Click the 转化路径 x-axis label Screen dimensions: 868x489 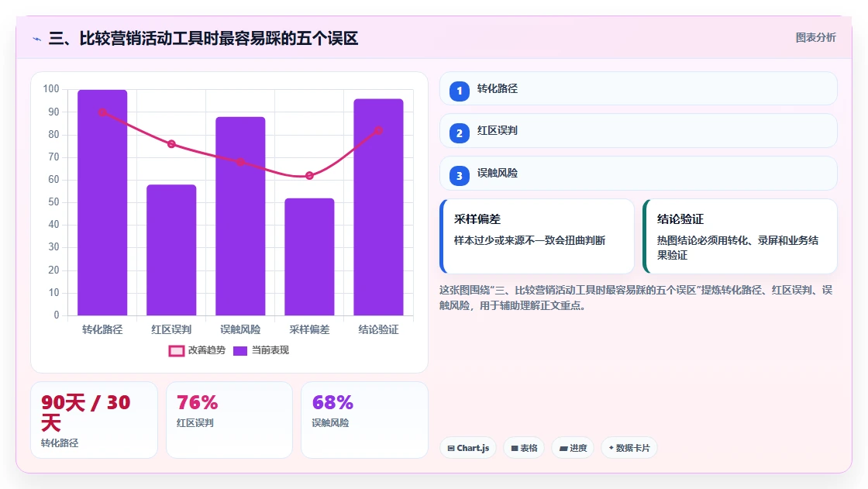pyautogui.click(x=102, y=329)
